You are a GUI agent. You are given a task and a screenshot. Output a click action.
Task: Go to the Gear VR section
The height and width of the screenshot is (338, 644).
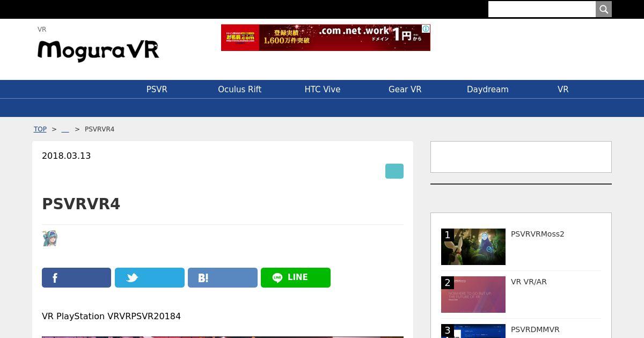pyautogui.click(x=405, y=90)
